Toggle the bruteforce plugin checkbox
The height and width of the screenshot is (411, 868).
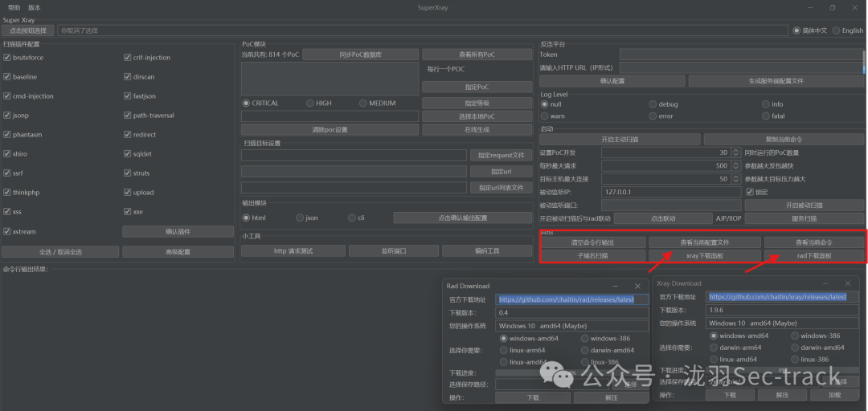7,58
